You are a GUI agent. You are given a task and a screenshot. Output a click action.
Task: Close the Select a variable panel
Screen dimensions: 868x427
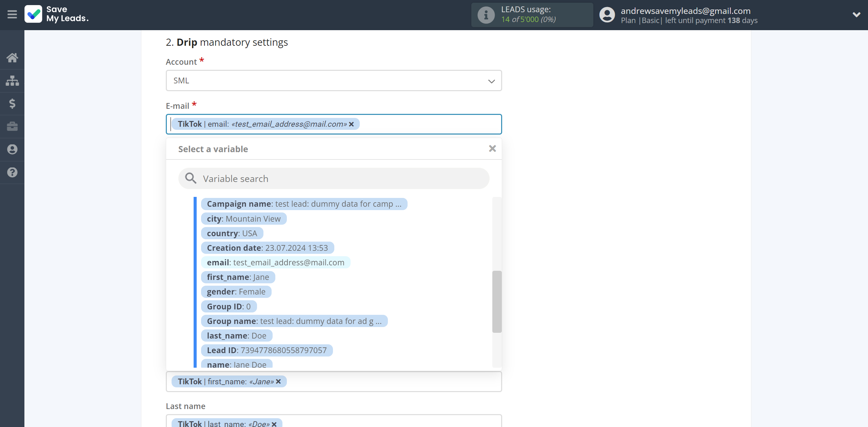point(492,148)
